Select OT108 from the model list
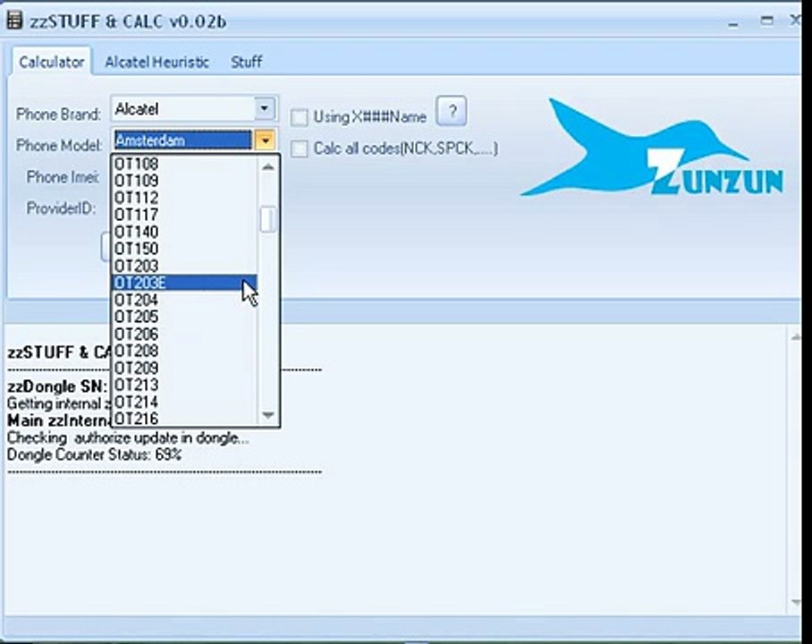Image resolution: width=812 pixels, height=644 pixels. click(184, 165)
